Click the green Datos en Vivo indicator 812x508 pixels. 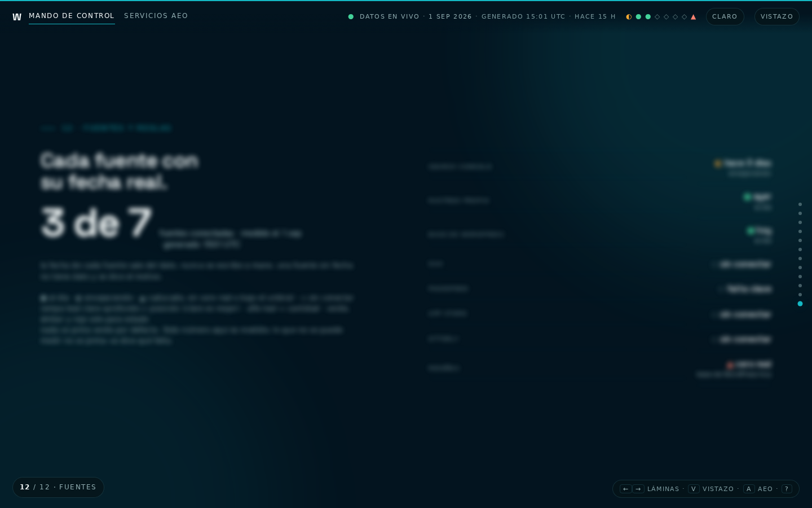(x=351, y=17)
